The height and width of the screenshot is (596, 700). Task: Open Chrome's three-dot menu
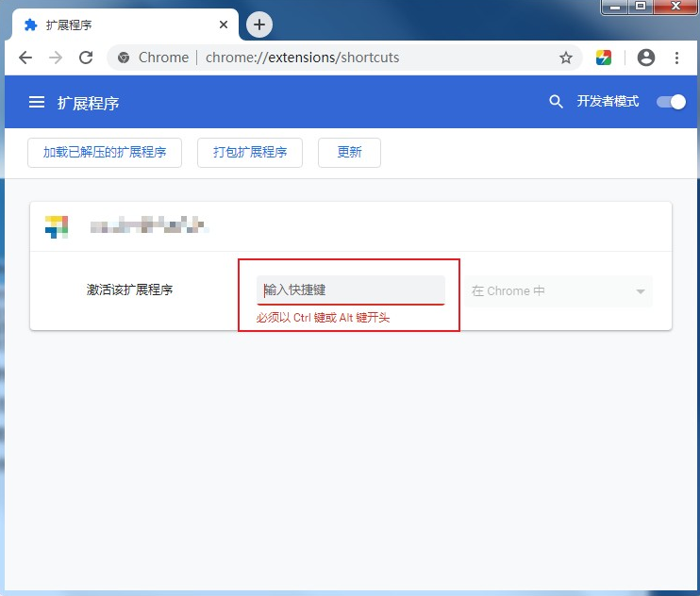[x=676, y=58]
